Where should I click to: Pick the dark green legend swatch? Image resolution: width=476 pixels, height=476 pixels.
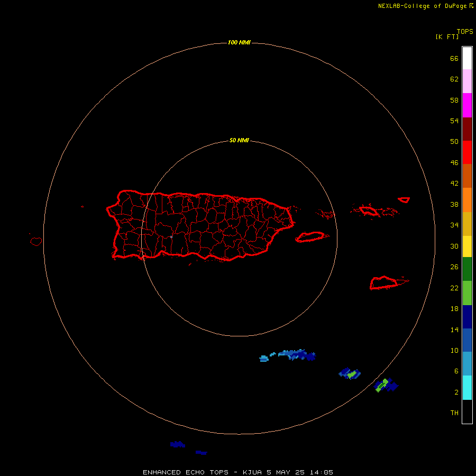click(467, 269)
